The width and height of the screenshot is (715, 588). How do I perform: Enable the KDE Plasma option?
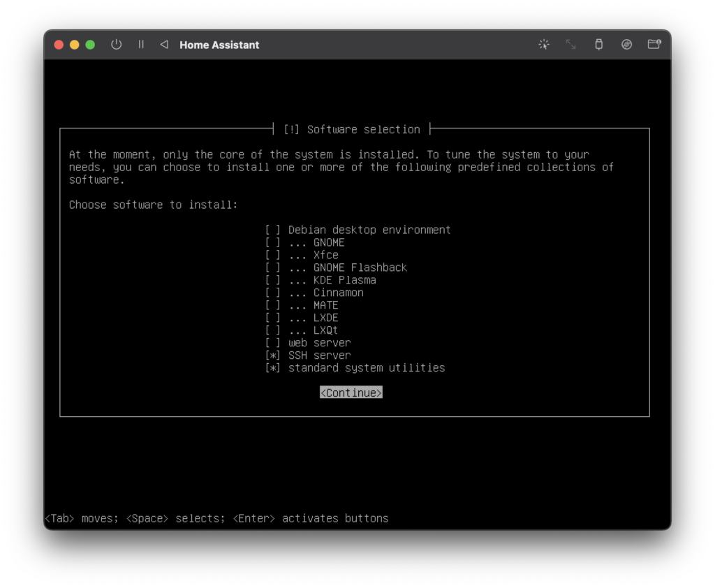[x=273, y=280]
